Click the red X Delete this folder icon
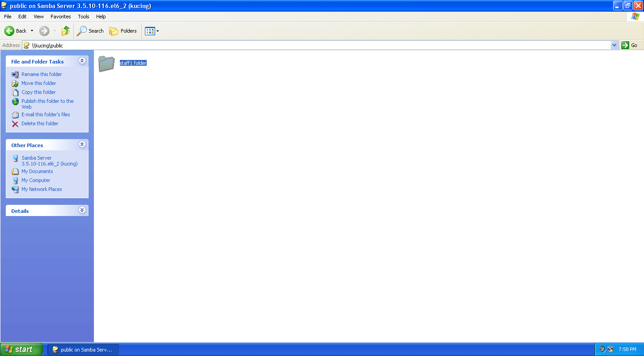The image size is (644, 356). click(15, 124)
